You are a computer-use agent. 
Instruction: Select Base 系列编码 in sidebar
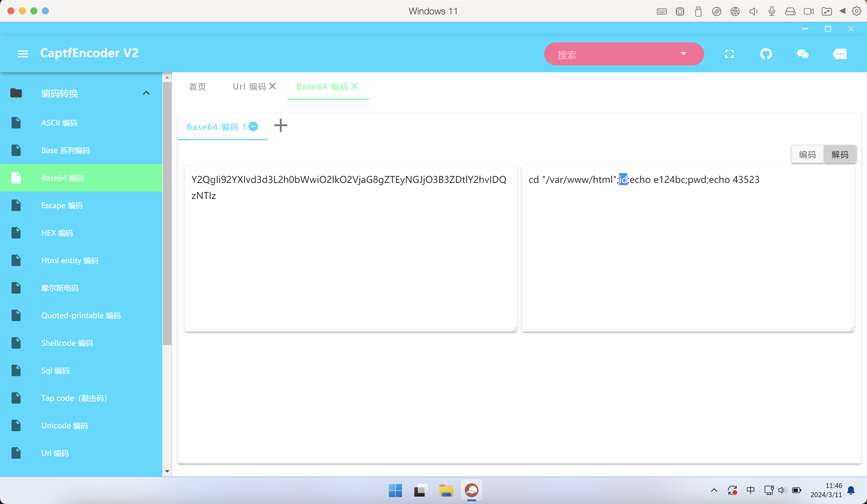point(81,150)
